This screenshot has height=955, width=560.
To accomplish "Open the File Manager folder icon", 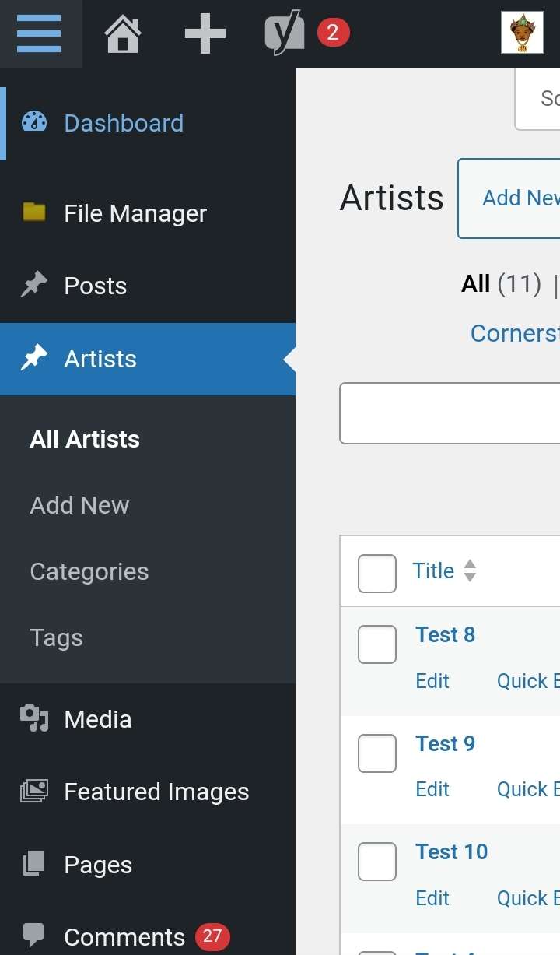I will 34,212.
